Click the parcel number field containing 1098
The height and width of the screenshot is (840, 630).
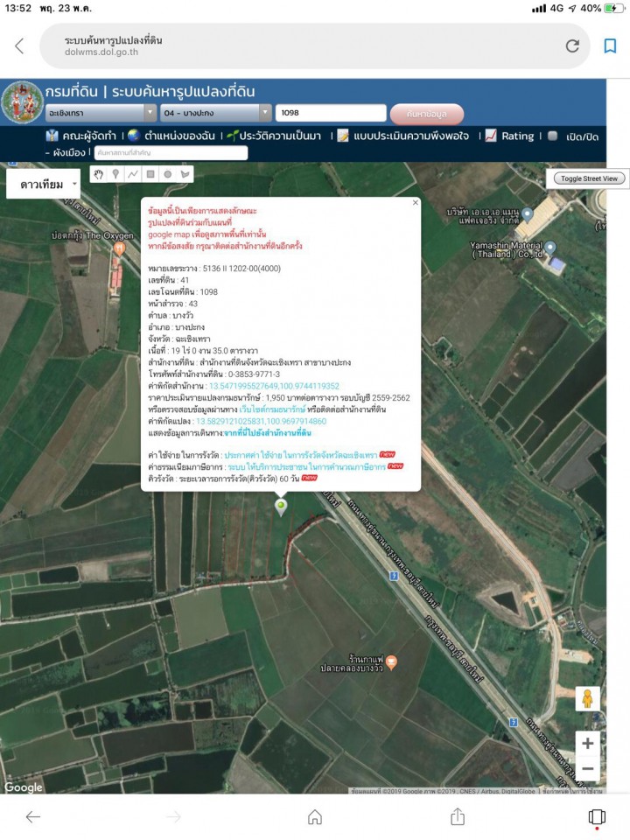[x=331, y=113]
